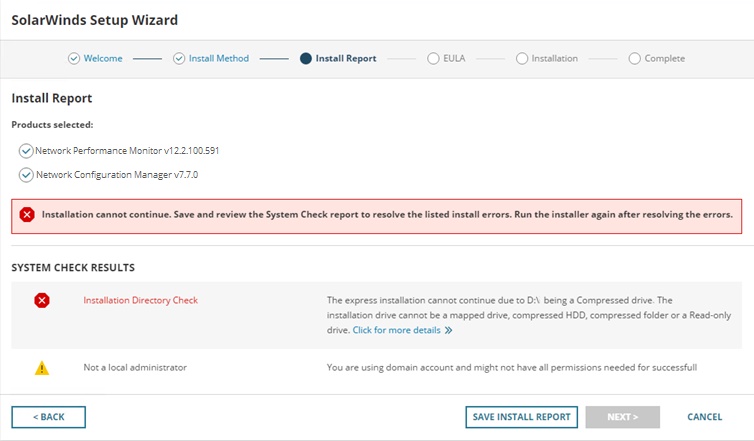Select the Complete step circle
754x441 pixels.
[x=635, y=59]
